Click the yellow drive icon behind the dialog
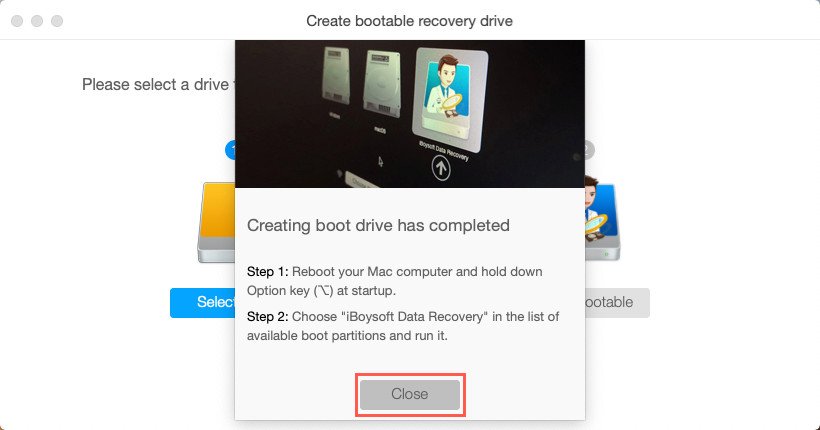The width and height of the screenshot is (820, 430). (x=217, y=222)
